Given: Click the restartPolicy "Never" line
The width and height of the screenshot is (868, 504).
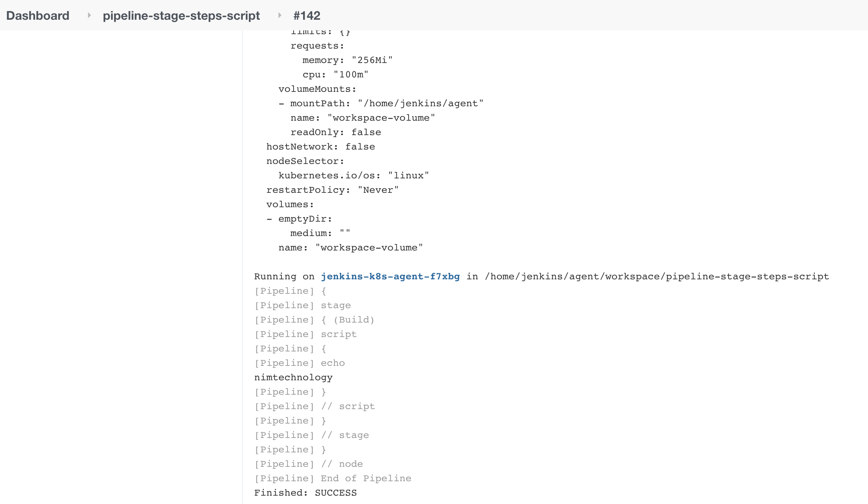Looking at the screenshot, I should coord(332,190).
